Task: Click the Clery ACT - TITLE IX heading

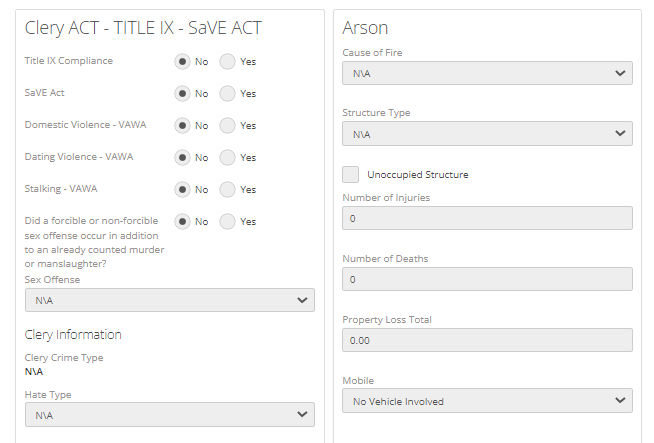Action: [143, 28]
